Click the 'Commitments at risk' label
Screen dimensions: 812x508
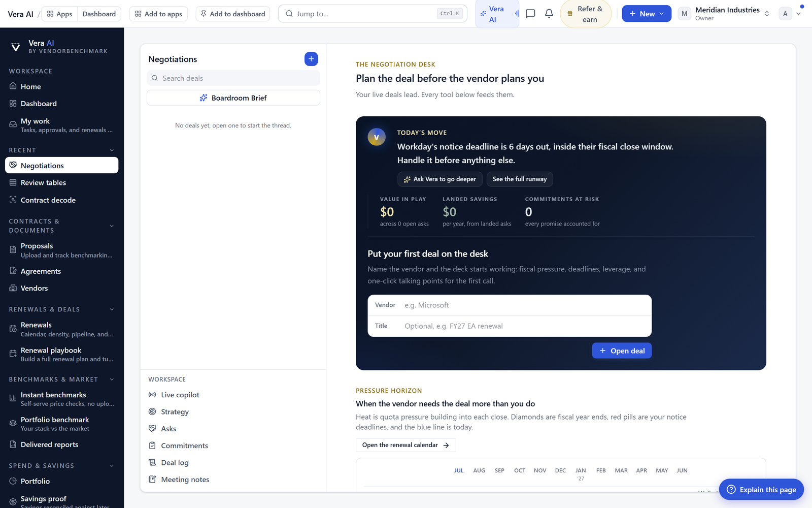click(562, 199)
